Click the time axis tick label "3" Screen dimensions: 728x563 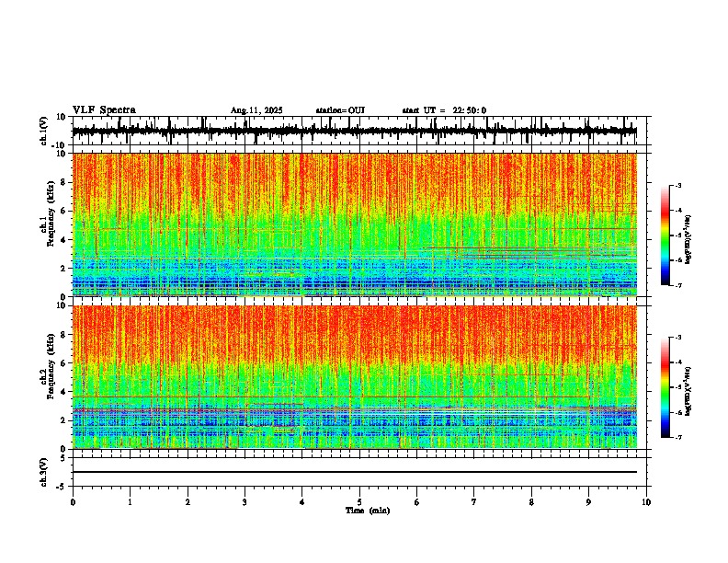(x=245, y=502)
